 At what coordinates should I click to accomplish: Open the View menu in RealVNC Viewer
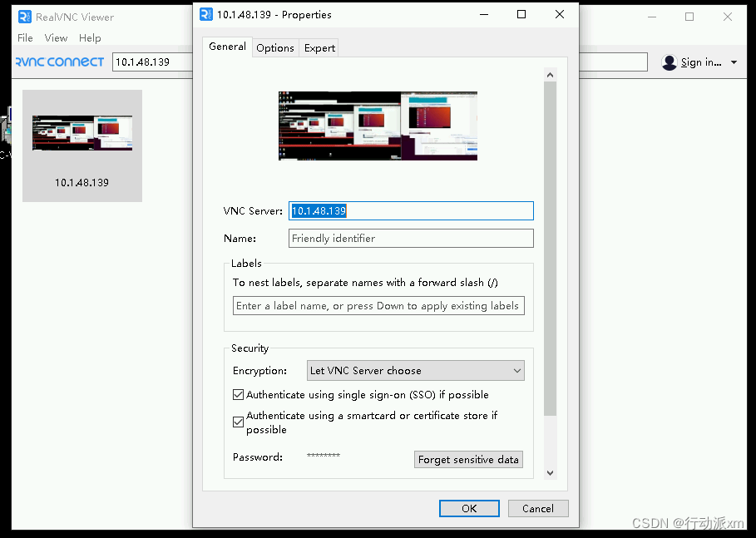[56, 38]
